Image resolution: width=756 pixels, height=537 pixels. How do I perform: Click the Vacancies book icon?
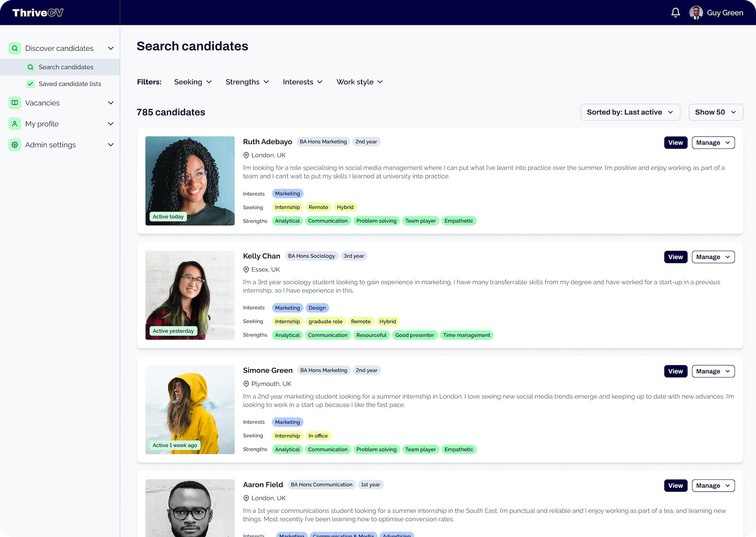[15, 103]
